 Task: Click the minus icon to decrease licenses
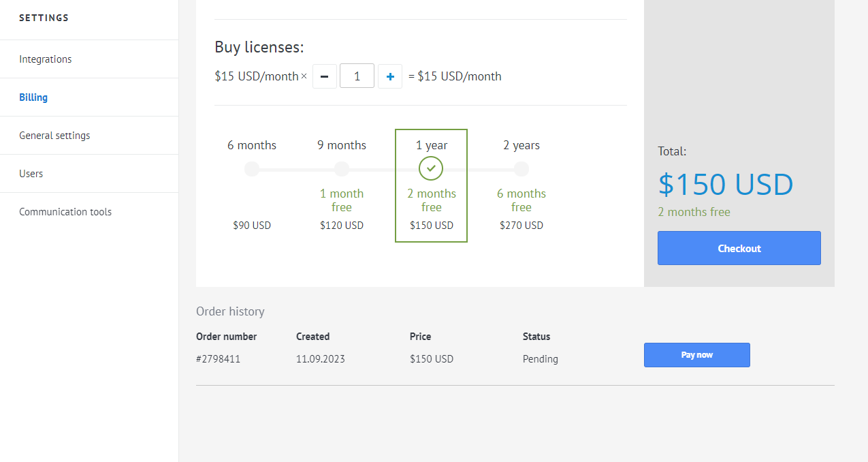point(324,76)
